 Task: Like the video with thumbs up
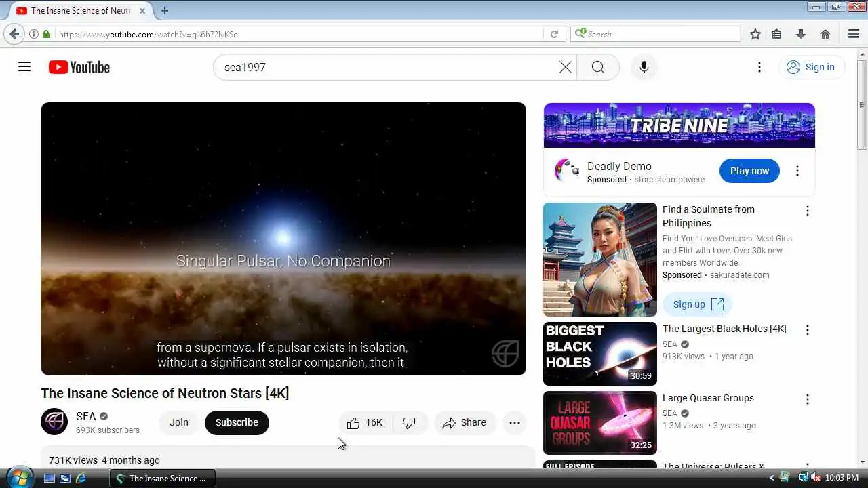click(x=365, y=422)
